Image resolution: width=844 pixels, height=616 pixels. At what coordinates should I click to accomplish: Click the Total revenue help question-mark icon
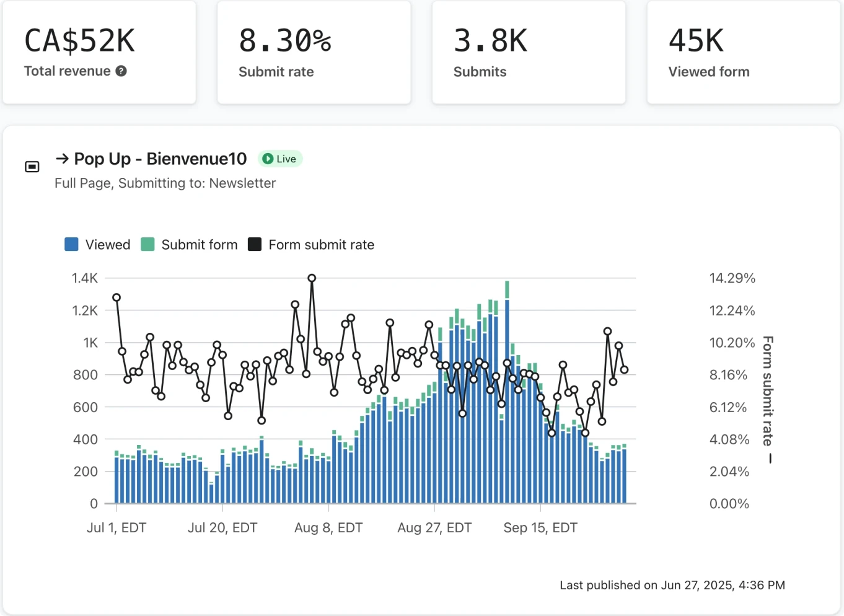point(121,71)
